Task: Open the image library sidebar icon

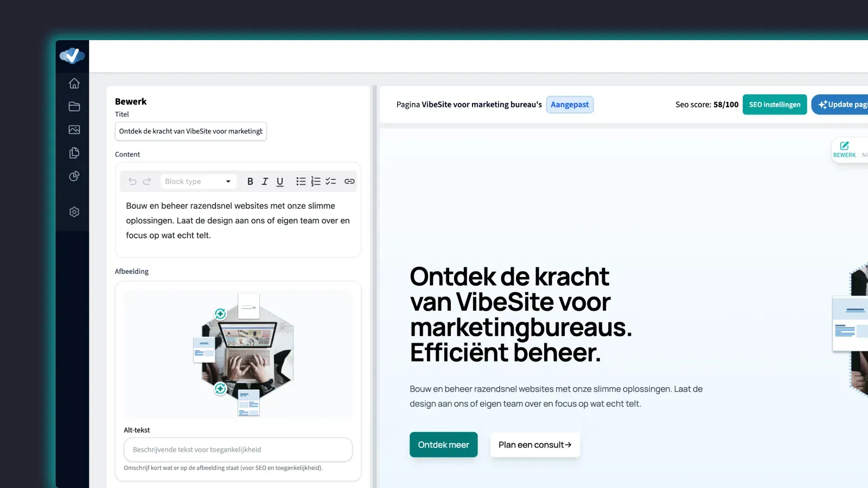Action: pyautogui.click(x=74, y=130)
